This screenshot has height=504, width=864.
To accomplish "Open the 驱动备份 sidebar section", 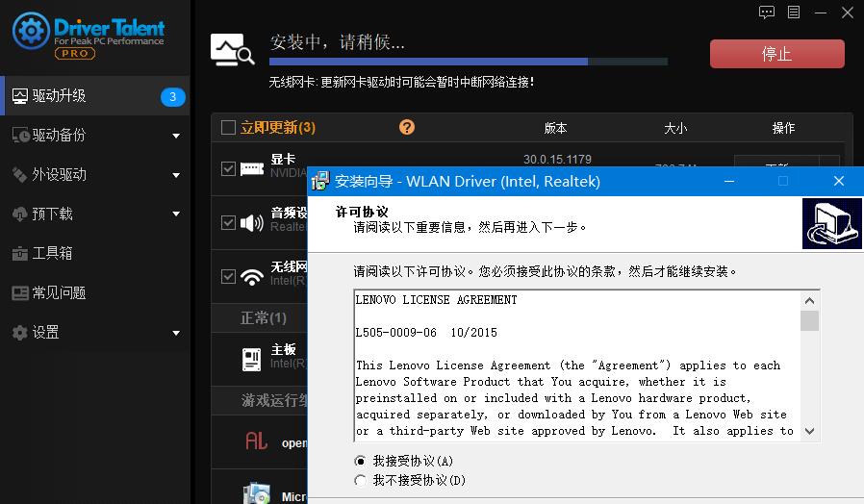I will (96, 135).
